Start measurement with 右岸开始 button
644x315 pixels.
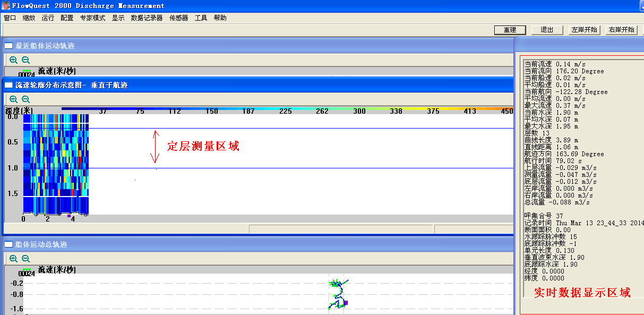pyautogui.click(x=621, y=30)
